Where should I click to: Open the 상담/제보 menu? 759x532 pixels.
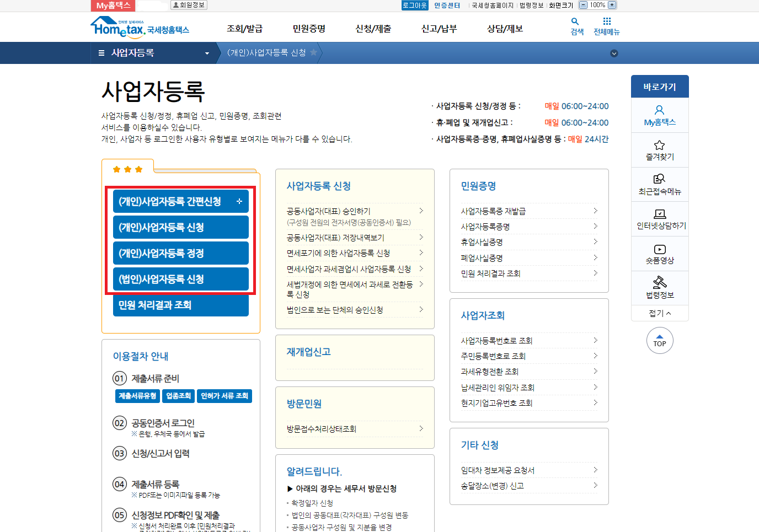click(x=505, y=29)
